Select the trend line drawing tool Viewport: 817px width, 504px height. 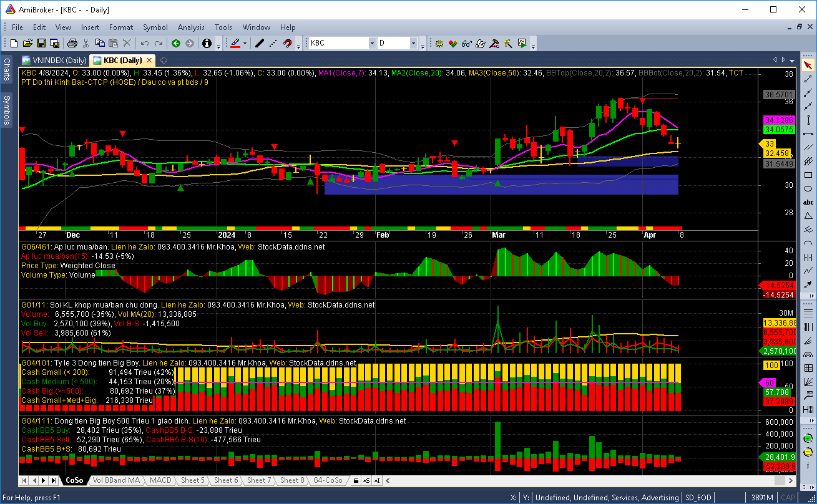[808, 79]
